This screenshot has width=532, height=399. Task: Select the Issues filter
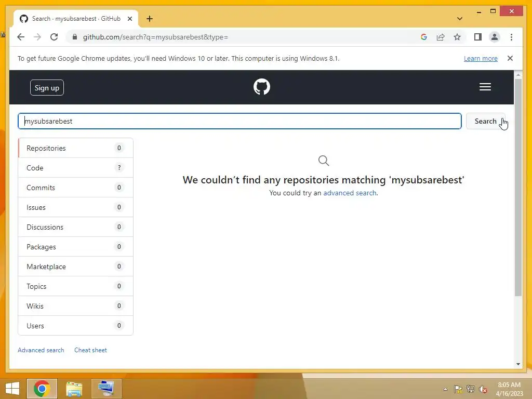[76, 207]
